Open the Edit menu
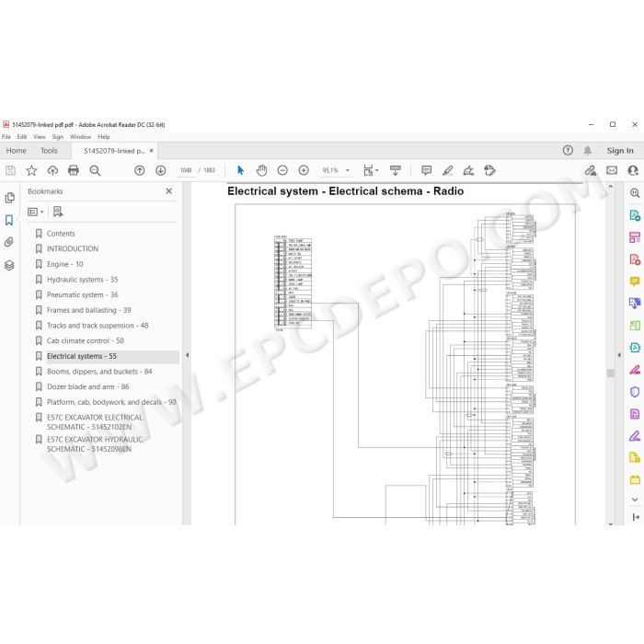644x644 pixels. [22, 137]
